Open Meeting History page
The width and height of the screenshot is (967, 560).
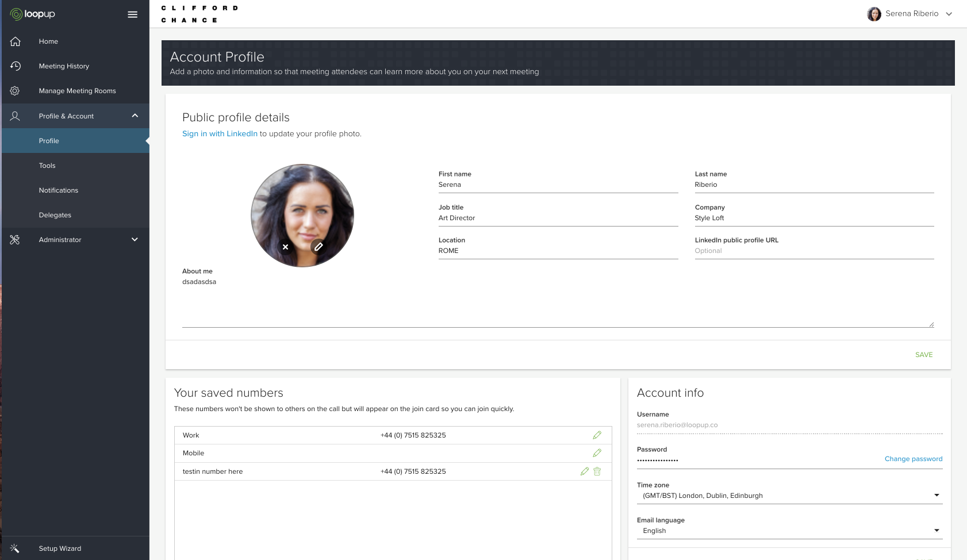point(64,66)
